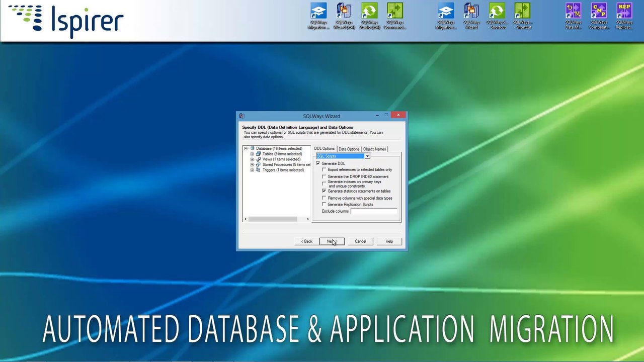Image resolution: width=644 pixels, height=362 pixels.
Task: Select the Database node icon in the tree
Action: coord(253,148)
